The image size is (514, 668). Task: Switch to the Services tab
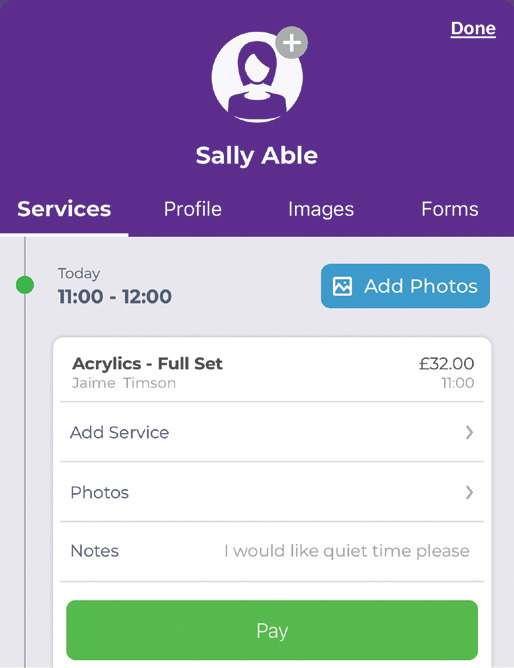click(64, 209)
